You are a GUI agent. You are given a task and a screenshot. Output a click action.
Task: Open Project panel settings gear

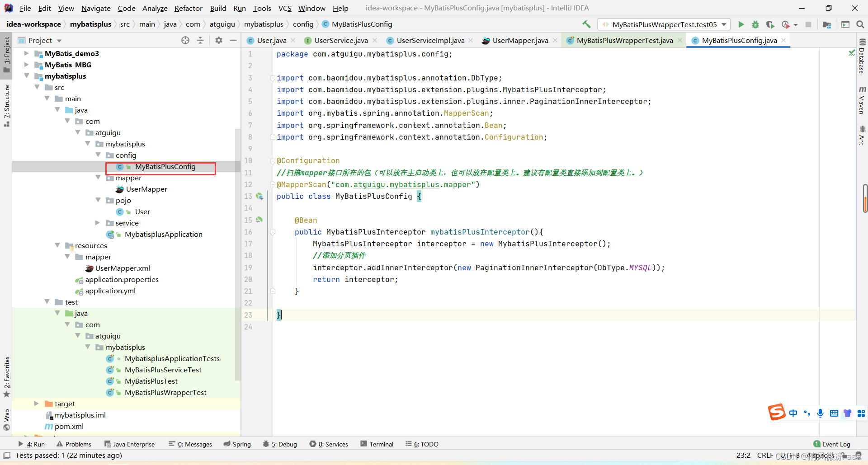(x=219, y=40)
